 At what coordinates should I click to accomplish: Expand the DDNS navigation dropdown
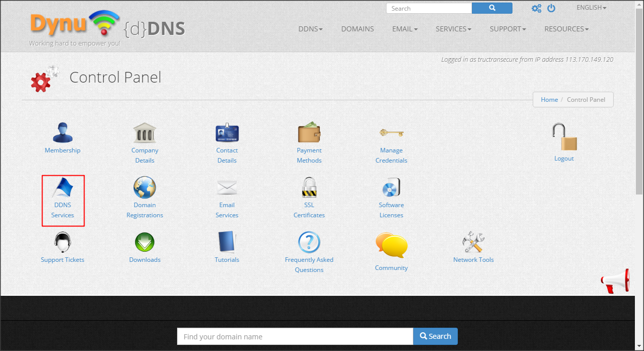pyautogui.click(x=310, y=29)
